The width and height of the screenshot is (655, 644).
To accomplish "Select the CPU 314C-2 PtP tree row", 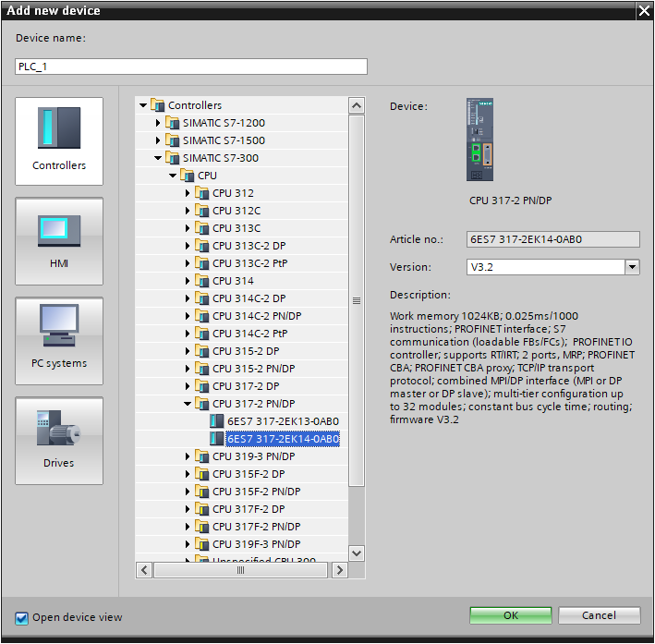I will point(241,333).
